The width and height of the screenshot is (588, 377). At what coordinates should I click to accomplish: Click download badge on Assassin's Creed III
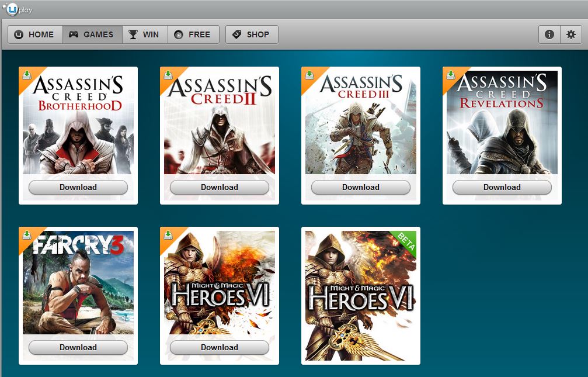click(x=309, y=75)
